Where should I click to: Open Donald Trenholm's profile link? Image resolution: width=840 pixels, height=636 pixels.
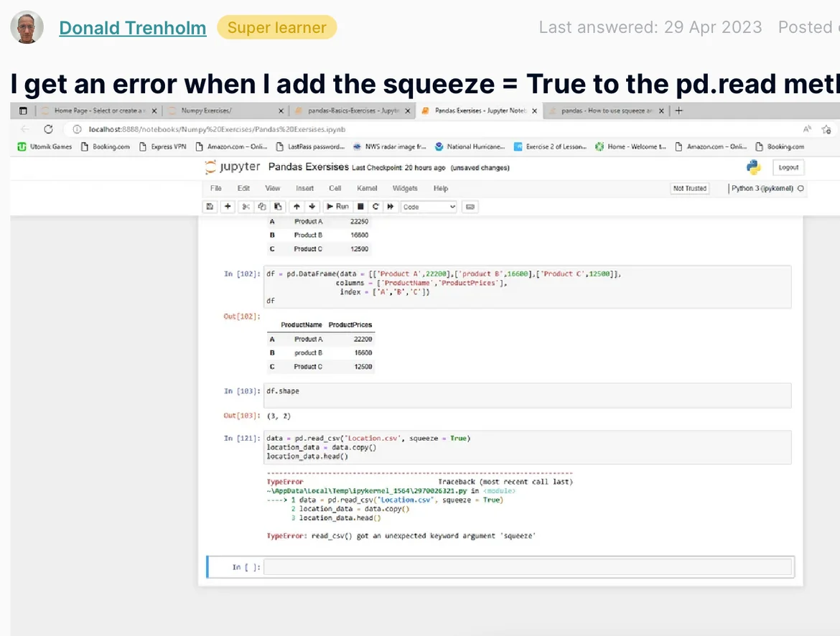pos(132,28)
